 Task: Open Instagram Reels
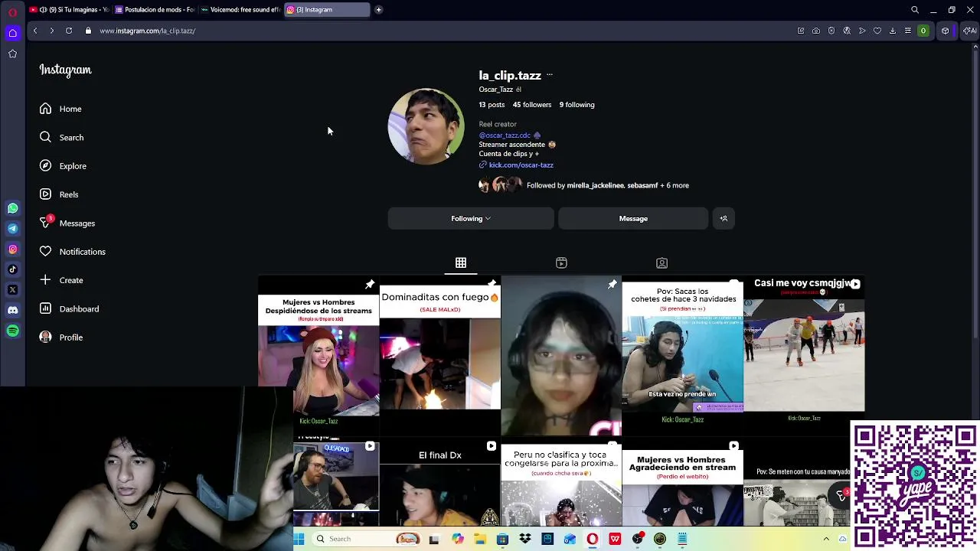[60, 194]
